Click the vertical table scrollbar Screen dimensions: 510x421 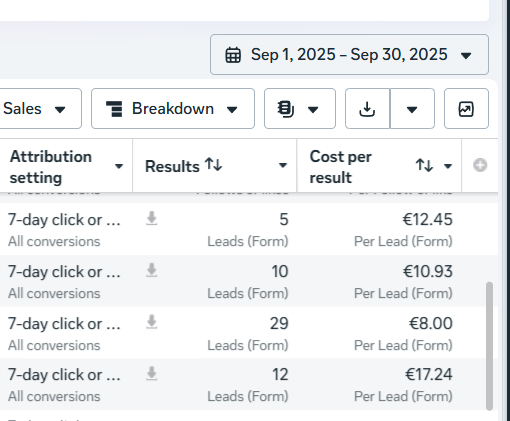pos(489,346)
